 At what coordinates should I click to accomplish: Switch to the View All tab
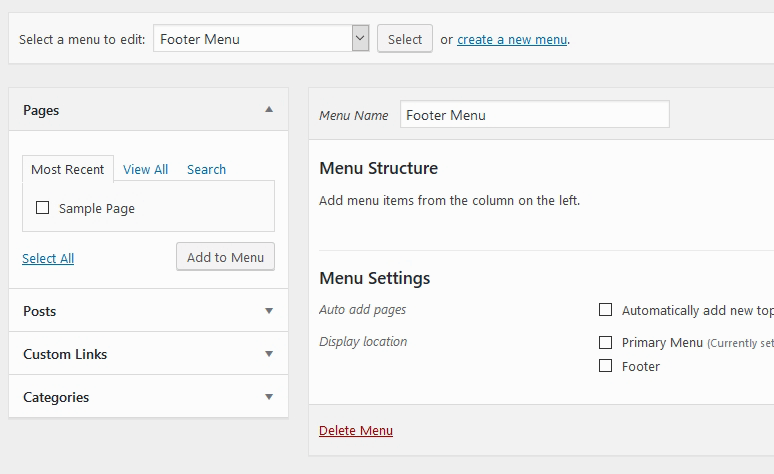(145, 169)
